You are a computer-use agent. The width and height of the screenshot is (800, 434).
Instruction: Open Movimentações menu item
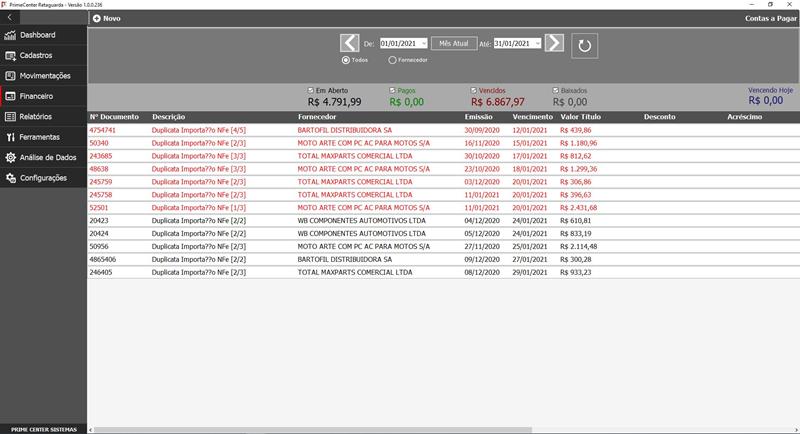click(44, 76)
